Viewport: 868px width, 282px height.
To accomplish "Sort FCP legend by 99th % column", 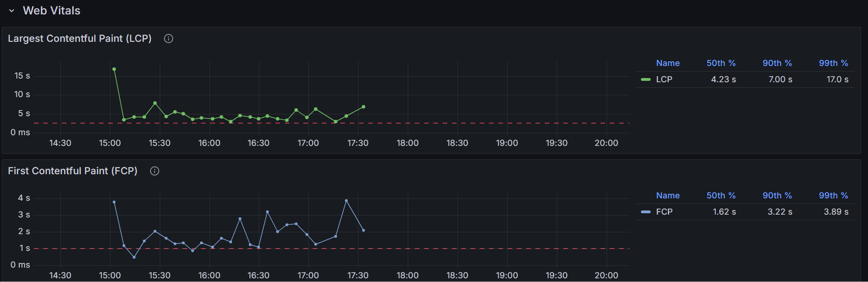I will click(x=833, y=196).
